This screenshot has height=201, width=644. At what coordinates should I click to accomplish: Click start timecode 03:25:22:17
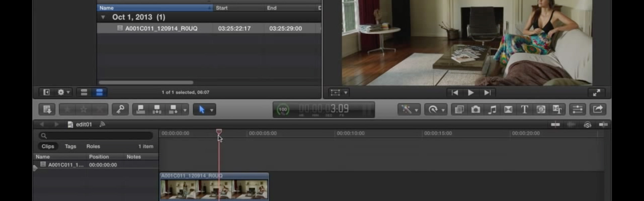point(234,28)
